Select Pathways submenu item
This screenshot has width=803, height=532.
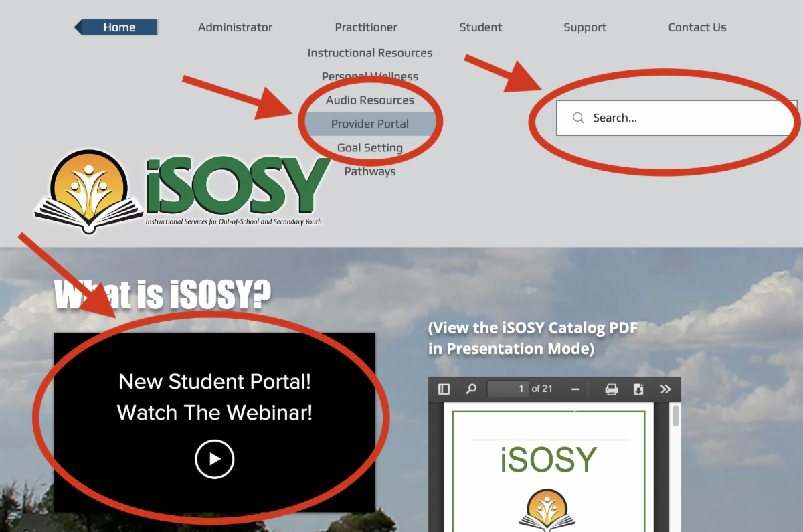(370, 171)
